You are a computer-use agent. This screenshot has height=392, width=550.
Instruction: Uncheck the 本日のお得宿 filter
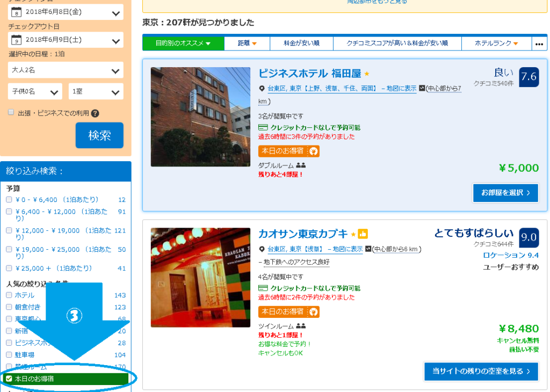coord(9,379)
